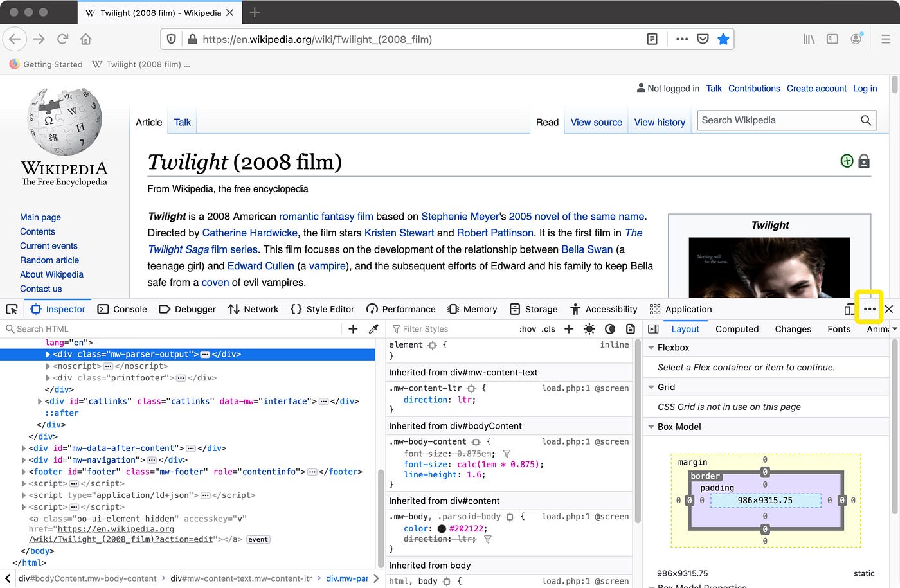Click the Save to Pocket icon

tap(703, 39)
